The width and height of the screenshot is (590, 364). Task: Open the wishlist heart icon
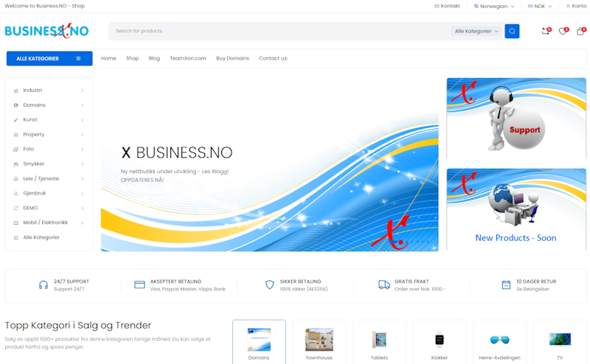click(563, 31)
